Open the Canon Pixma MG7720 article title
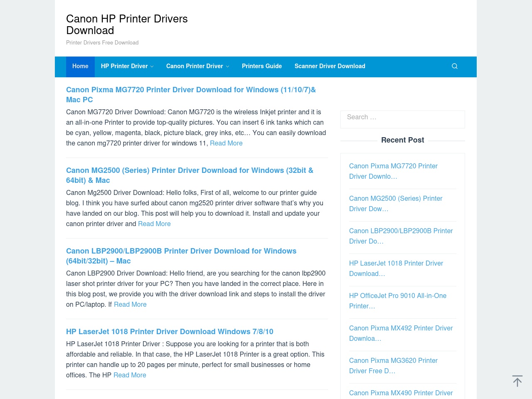Screen dimensions: 532x399 point(191,95)
